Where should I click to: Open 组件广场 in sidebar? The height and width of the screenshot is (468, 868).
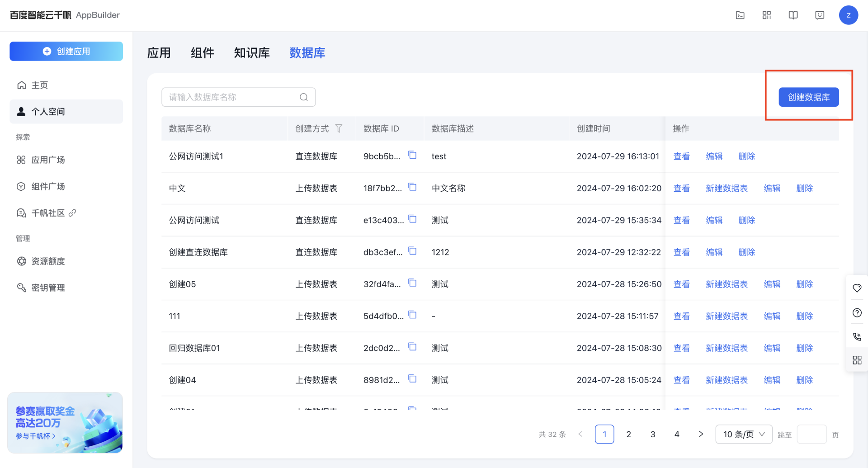pos(66,186)
